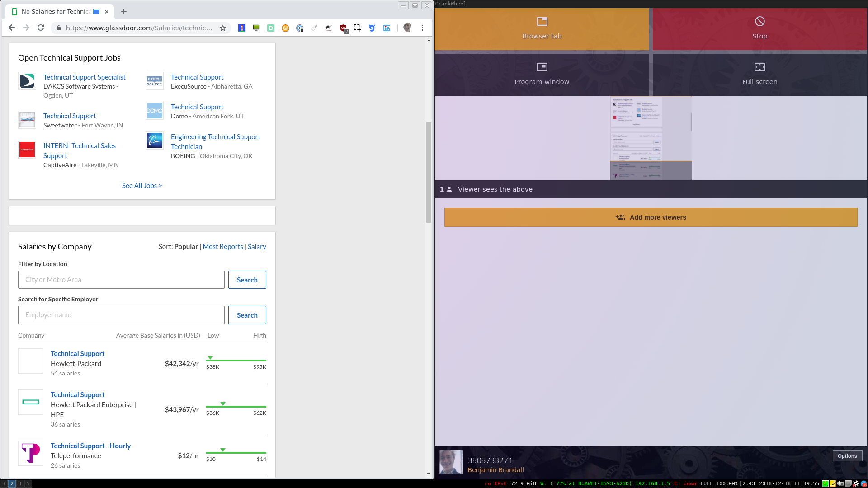868x488 pixels.
Task: Open the 1Password locked extension icon
Action: [x=300, y=28]
